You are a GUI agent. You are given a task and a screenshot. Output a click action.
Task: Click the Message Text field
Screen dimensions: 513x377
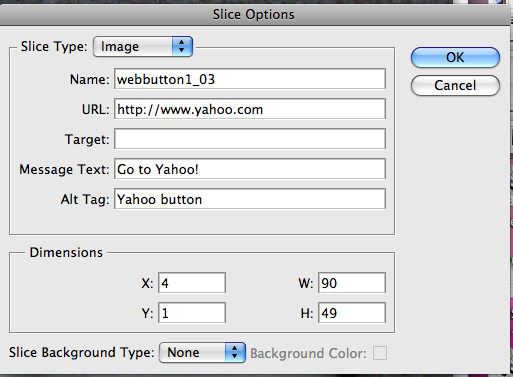click(x=250, y=169)
